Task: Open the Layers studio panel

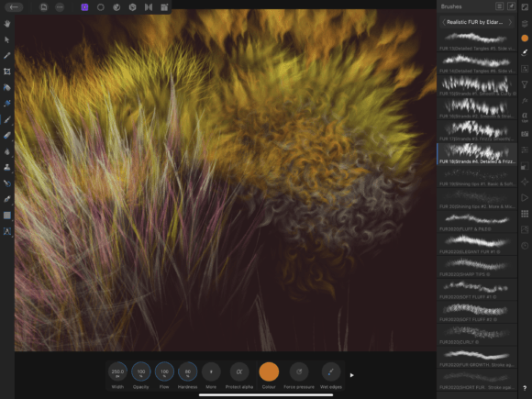Action: [525, 23]
